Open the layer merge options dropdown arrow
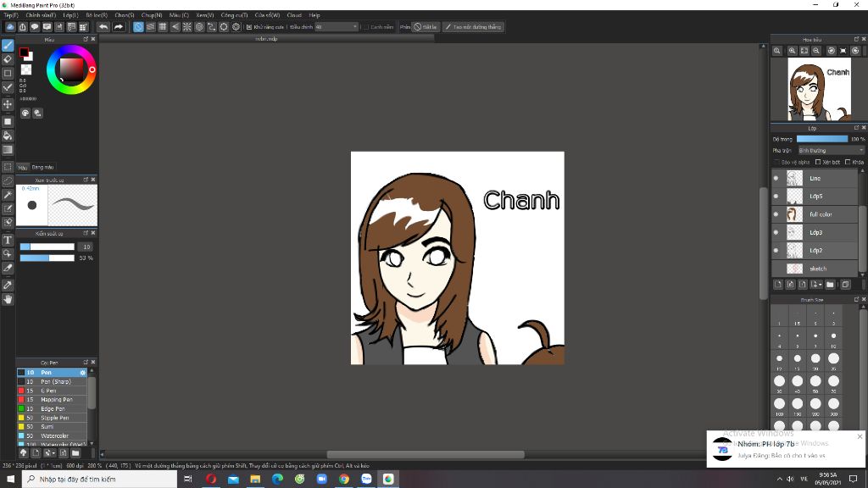This screenshot has width=868, height=488. click(x=820, y=285)
